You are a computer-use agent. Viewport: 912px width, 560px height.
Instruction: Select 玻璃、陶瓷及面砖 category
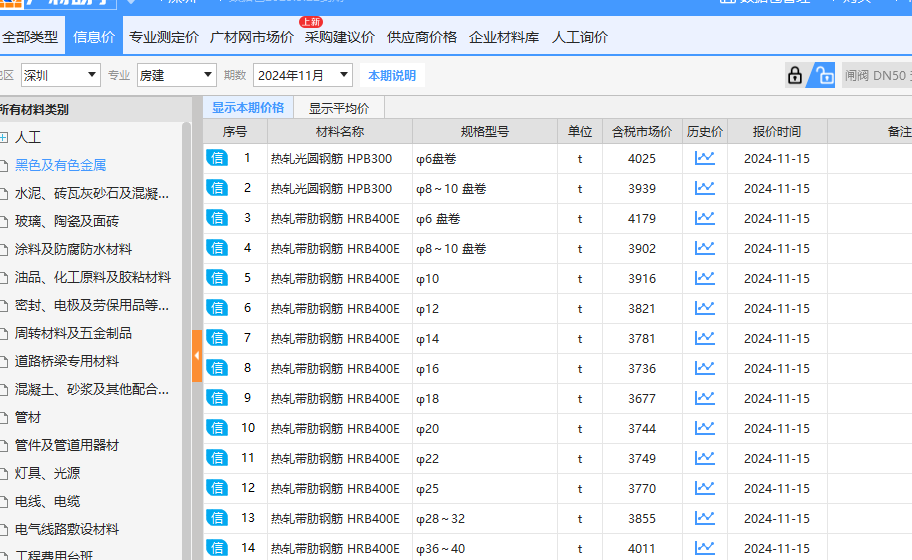(x=67, y=221)
